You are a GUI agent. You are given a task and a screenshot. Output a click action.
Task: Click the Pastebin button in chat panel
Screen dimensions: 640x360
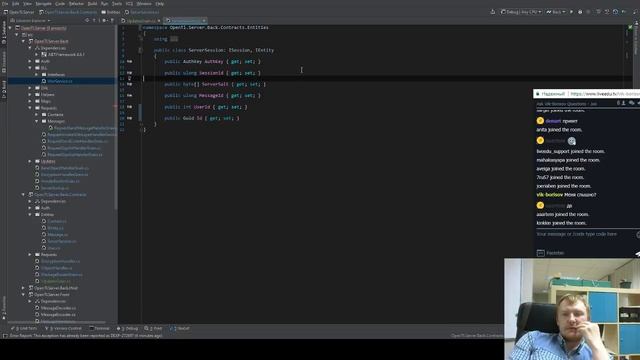[x=551, y=253]
